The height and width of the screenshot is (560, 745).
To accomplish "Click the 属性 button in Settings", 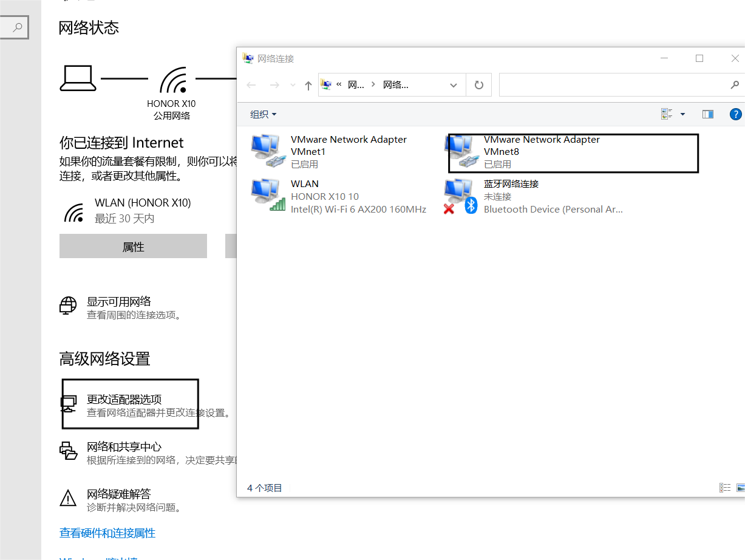I will (133, 247).
